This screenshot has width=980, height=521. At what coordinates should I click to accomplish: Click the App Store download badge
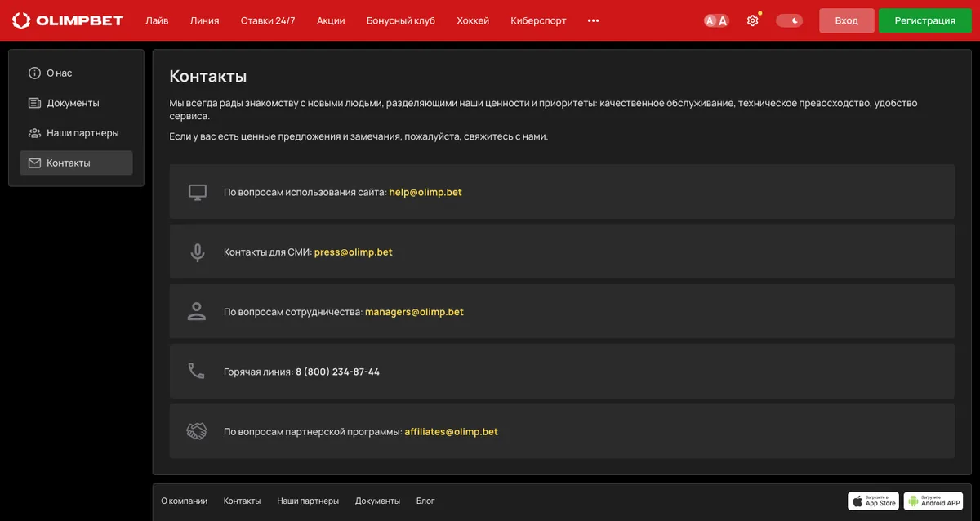click(x=873, y=501)
